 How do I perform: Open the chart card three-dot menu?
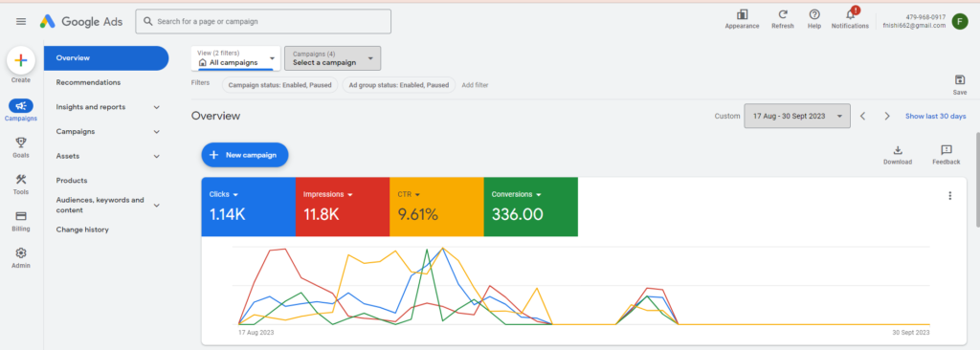950,196
